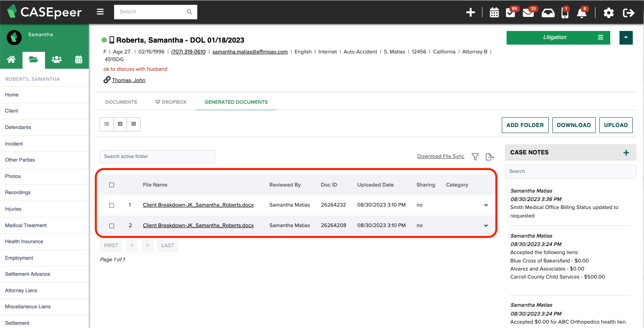Open notifications bell with 6 badge
Screen dimensions: 644x328
pos(581,13)
